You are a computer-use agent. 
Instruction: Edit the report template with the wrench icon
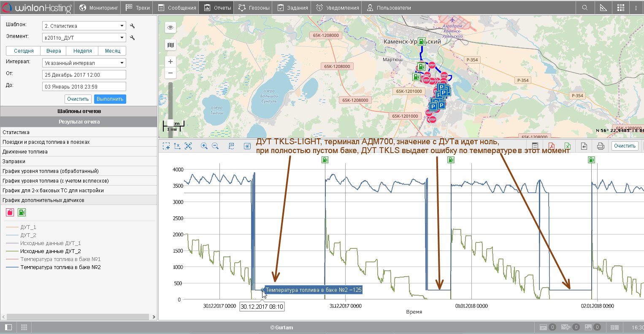[x=133, y=26]
